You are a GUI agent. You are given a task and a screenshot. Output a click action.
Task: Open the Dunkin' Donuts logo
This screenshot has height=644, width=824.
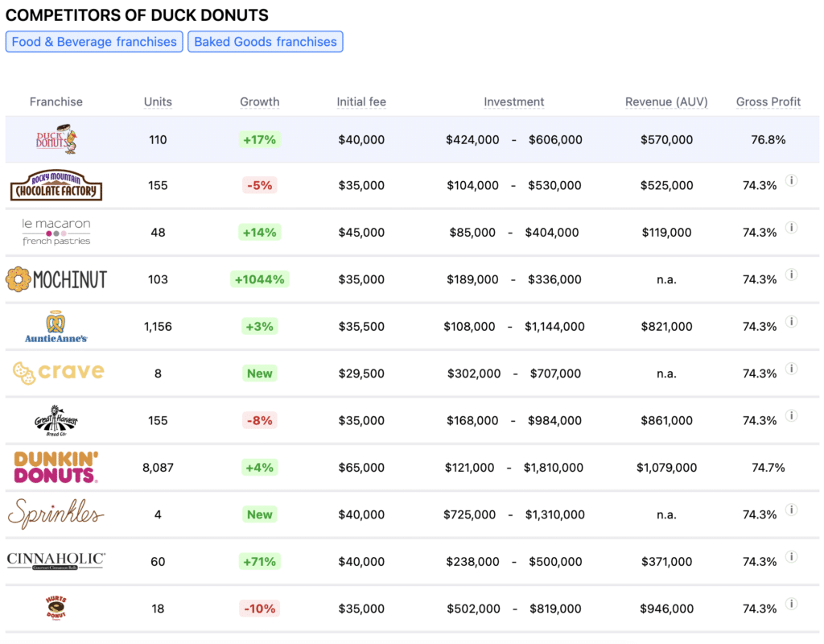click(x=56, y=467)
